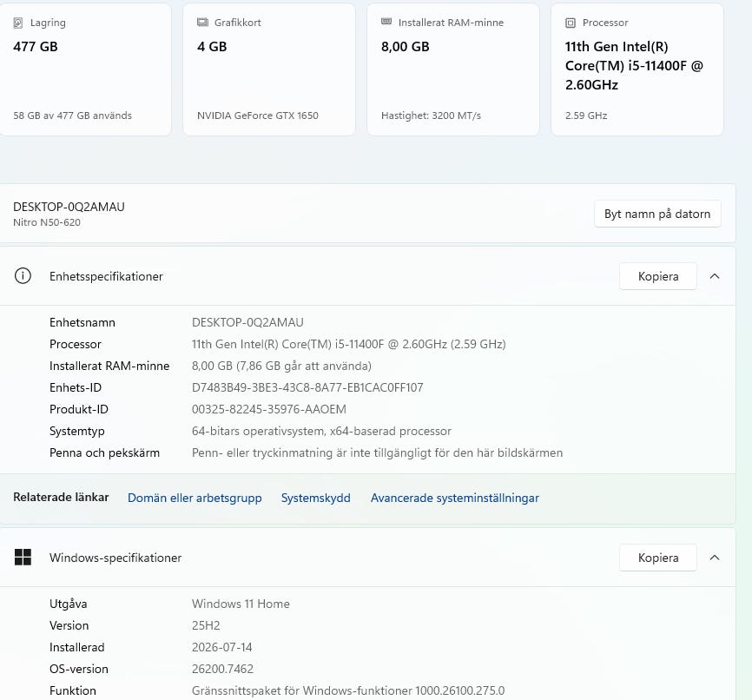The width and height of the screenshot is (752, 700).
Task: Click the Enhetsnamn value DESKTOP-0Q2AMAU
Action: pos(247,322)
